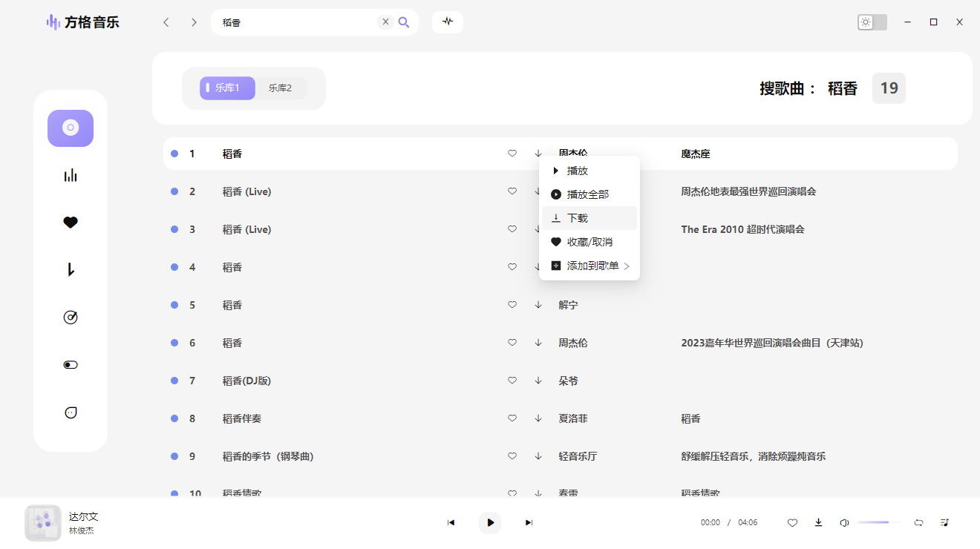Navigate back with the left arrow
Viewport: 980px width, 549px height.
coord(166,22)
